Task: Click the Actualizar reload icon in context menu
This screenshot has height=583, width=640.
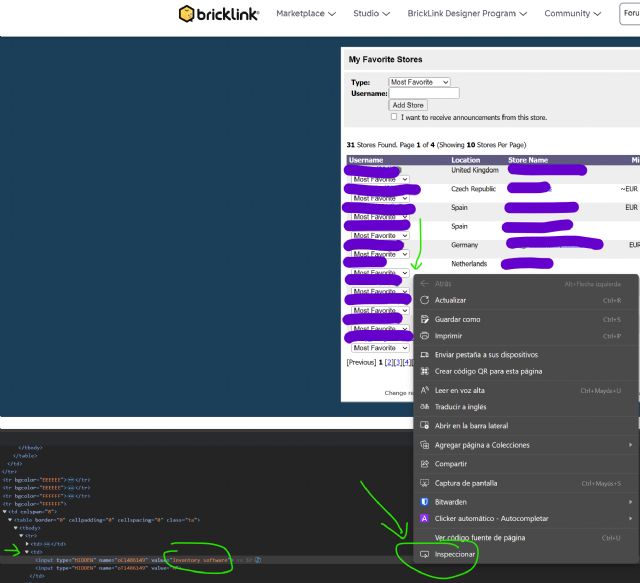Action: coord(425,300)
